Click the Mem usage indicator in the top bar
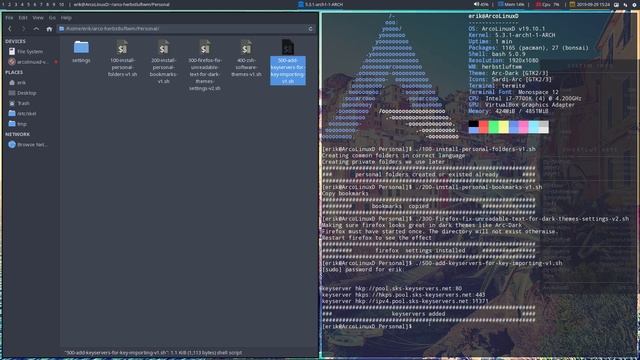 [511, 4]
